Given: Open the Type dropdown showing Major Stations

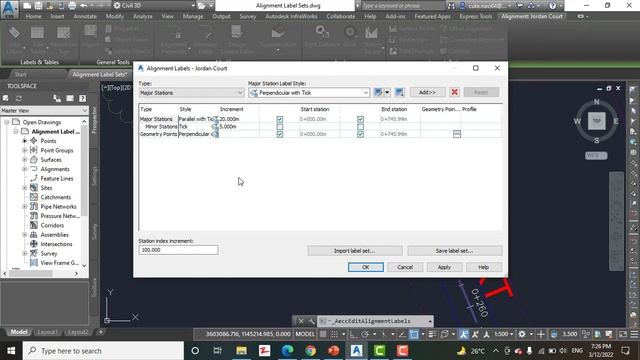Looking at the screenshot, I should 191,93.
